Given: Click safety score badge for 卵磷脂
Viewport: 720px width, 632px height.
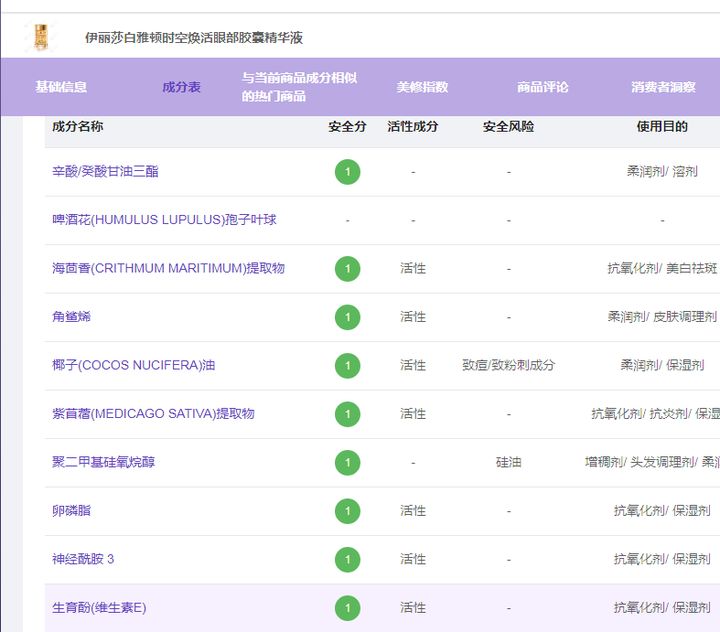Looking at the screenshot, I should (348, 511).
